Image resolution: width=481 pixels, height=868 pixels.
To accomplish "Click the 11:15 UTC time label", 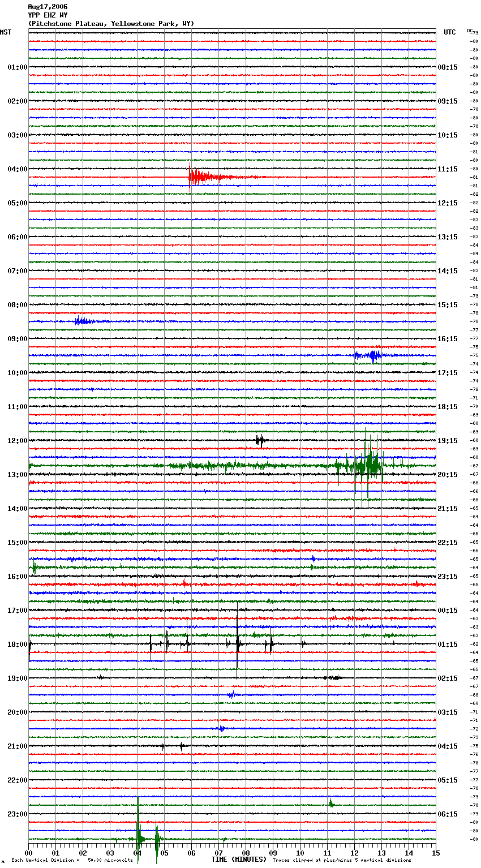I will click(x=448, y=169).
